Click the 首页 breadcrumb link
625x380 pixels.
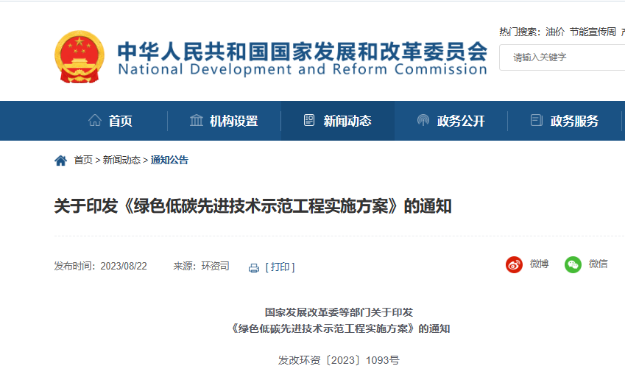point(83,160)
